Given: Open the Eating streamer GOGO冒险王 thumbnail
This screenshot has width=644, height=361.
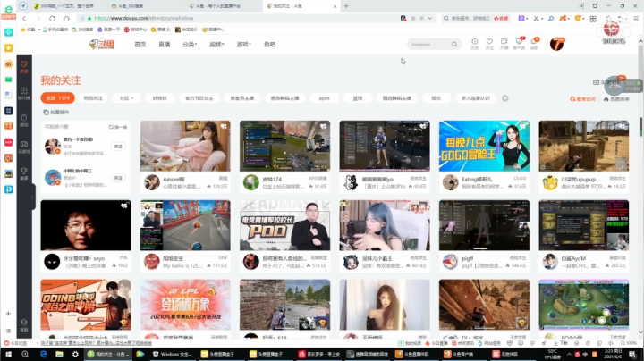Looking at the screenshot, I should 484,146.
